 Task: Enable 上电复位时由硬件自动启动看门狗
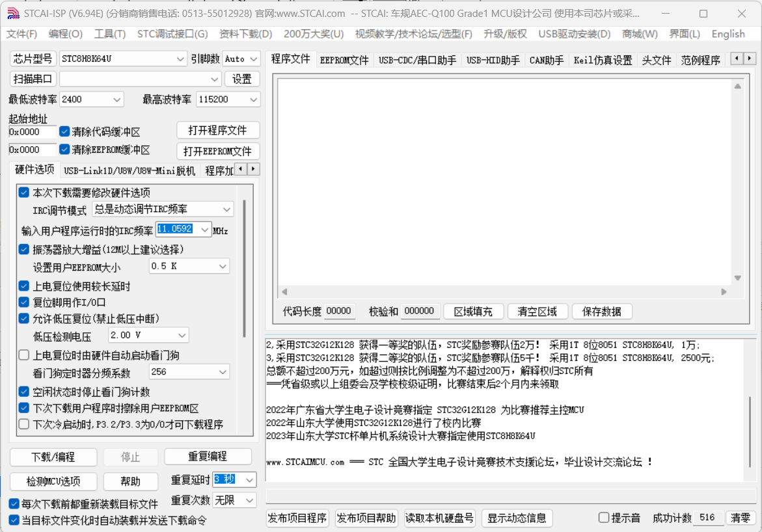(x=24, y=354)
